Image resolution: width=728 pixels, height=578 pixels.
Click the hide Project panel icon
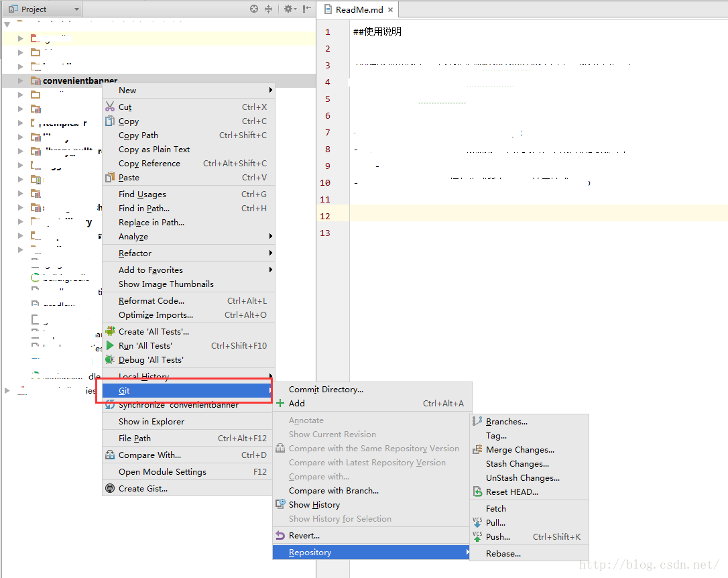(306, 9)
